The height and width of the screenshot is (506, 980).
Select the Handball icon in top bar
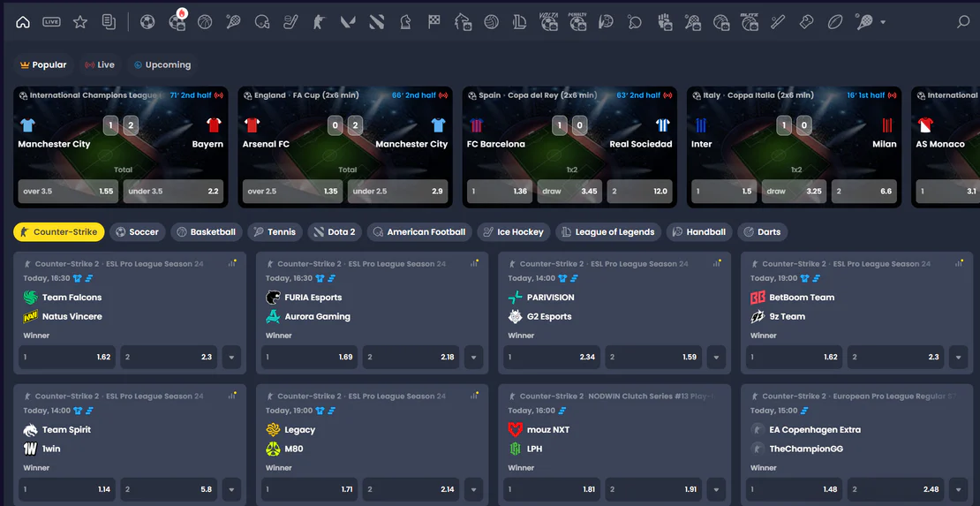click(606, 22)
